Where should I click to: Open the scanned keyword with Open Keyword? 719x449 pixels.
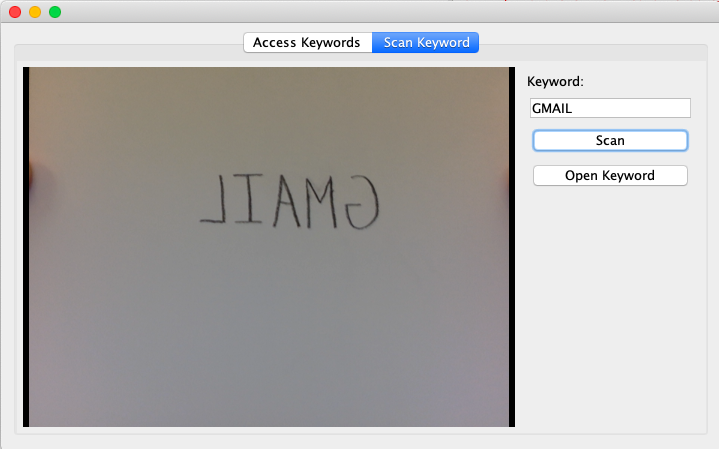(610, 176)
